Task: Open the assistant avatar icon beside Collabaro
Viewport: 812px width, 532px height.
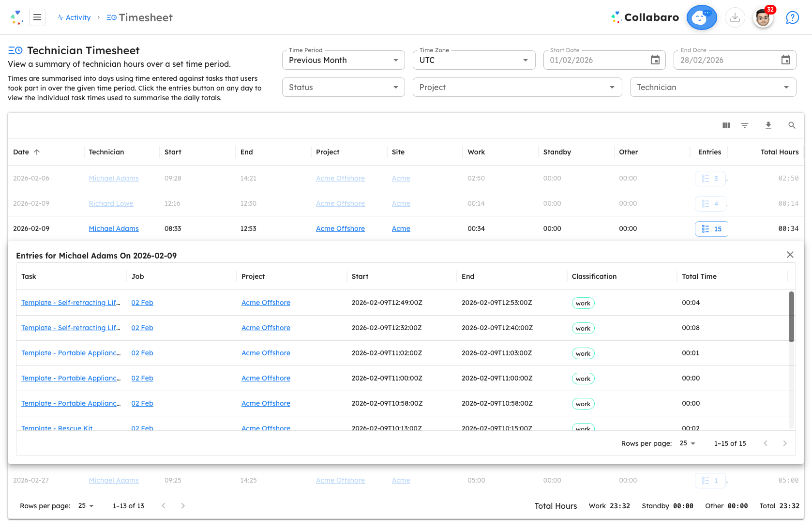Action: click(x=702, y=17)
